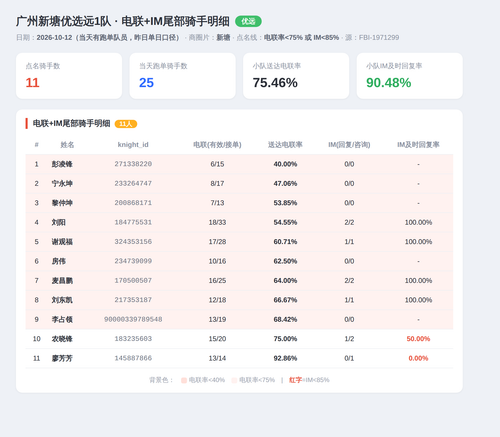Click the 红字=IM<85% legend label

(309, 380)
